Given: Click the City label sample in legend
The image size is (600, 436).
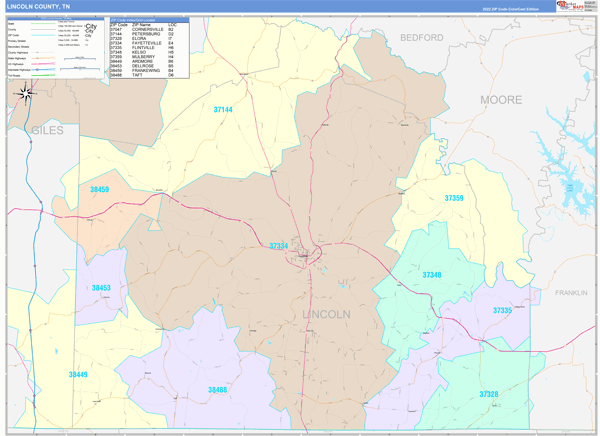Looking at the screenshot, I should (x=92, y=28).
